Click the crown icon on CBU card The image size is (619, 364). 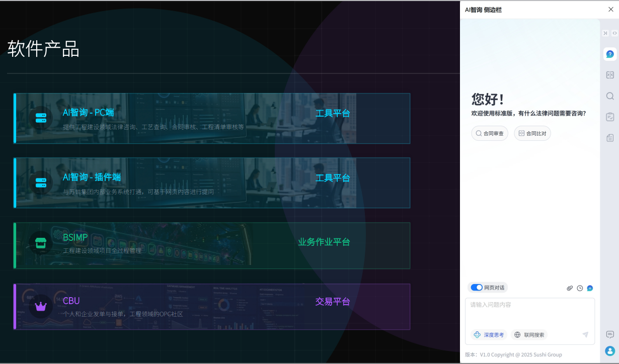(x=41, y=306)
